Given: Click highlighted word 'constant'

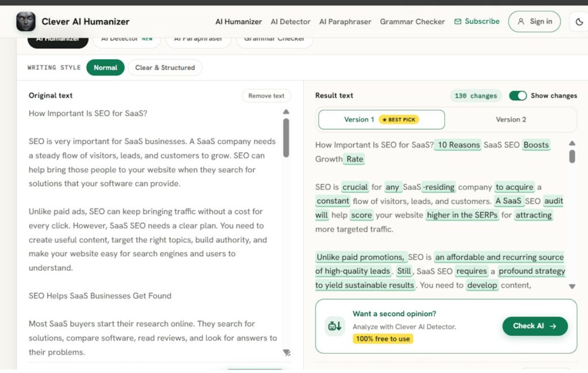Looking at the screenshot, I should [x=332, y=201].
